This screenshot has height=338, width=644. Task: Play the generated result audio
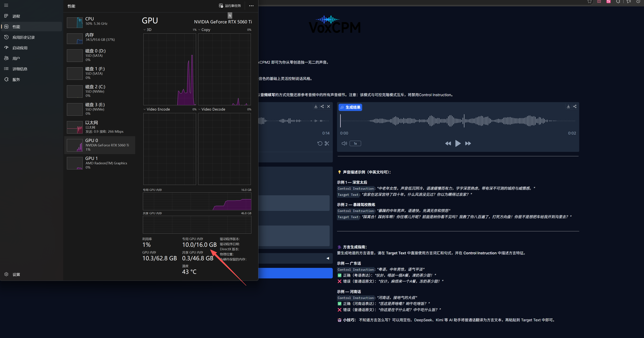pos(458,143)
